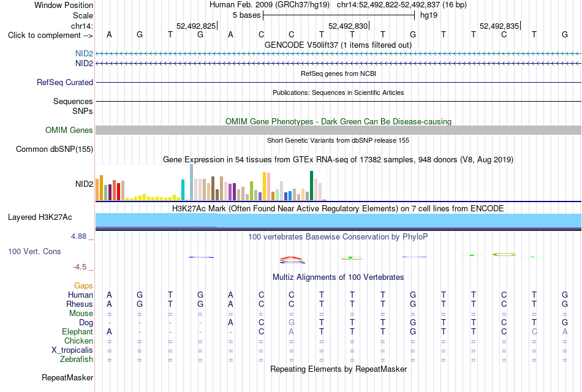The width and height of the screenshot is (582, 392).
Task: Click the -4.5 PhyloP lower scale value
Action: [80, 267]
